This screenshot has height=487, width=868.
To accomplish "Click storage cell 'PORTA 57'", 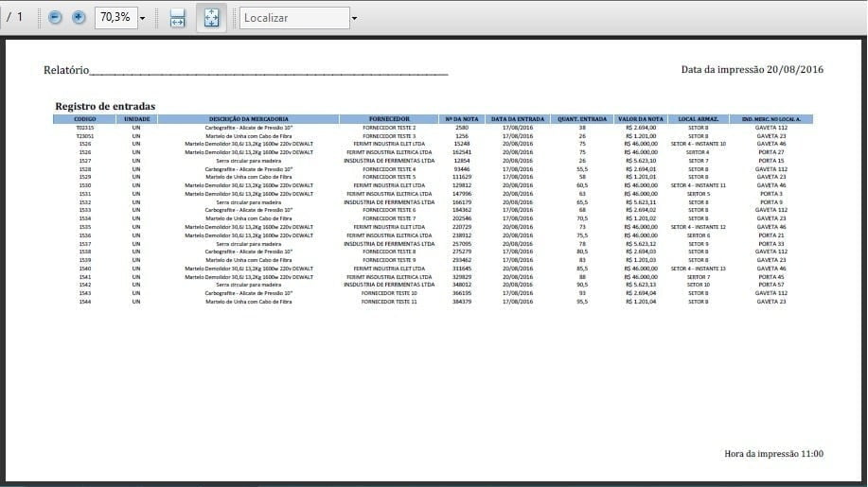I will click(x=771, y=285).
